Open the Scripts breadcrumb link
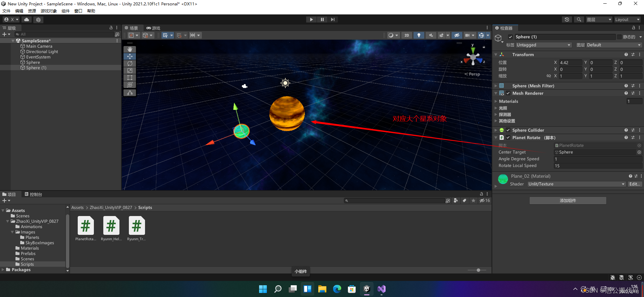 (x=145, y=208)
